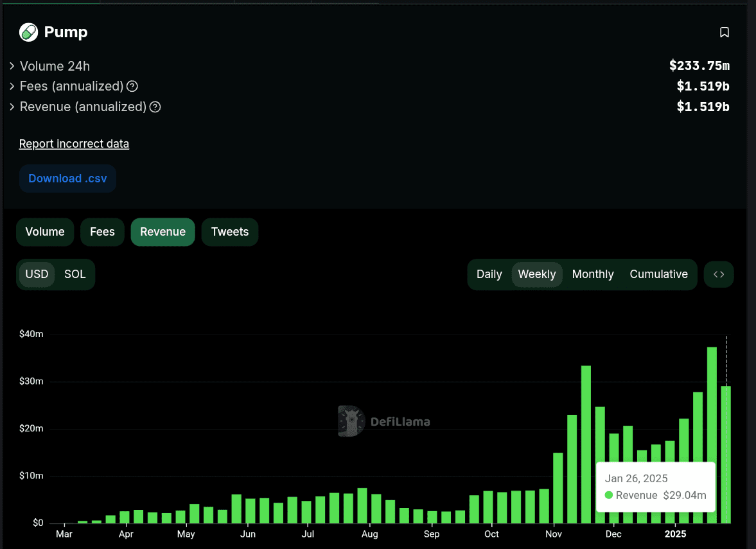
Task: Click the embed code icon button
Action: tap(719, 274)
